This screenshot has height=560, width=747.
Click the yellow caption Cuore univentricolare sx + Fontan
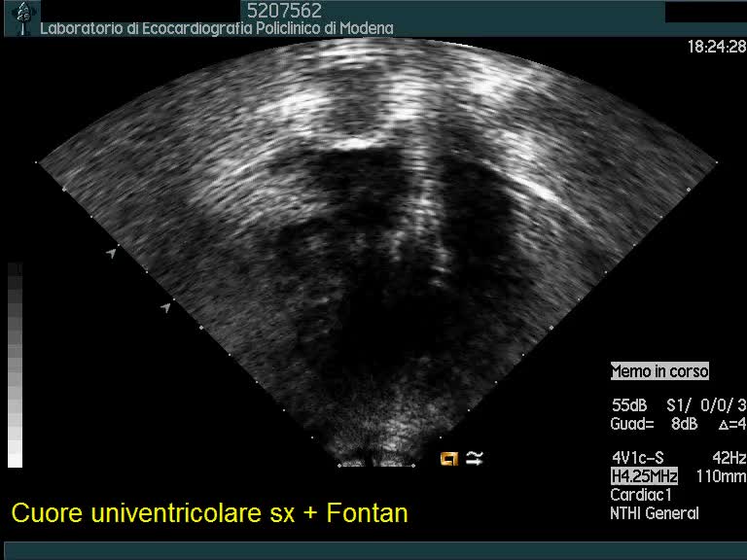[210, 513]
